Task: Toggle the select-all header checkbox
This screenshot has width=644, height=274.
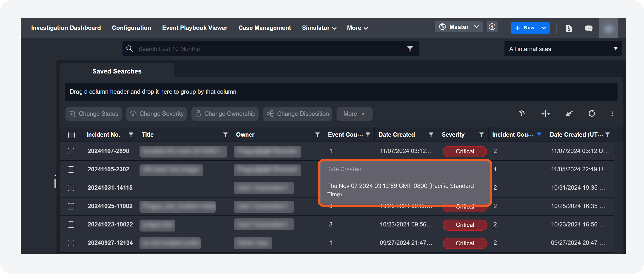Action: tap(71, 135)
